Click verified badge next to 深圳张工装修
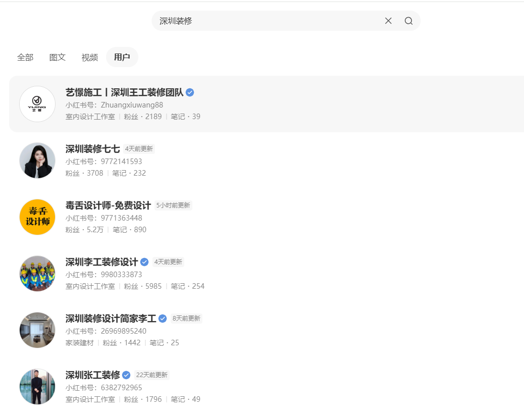 (x=126, y=375)
